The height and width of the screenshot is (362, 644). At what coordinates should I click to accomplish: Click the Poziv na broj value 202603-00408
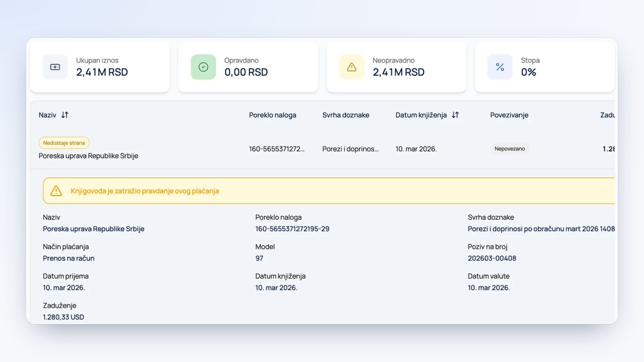[x=492, y=258]
